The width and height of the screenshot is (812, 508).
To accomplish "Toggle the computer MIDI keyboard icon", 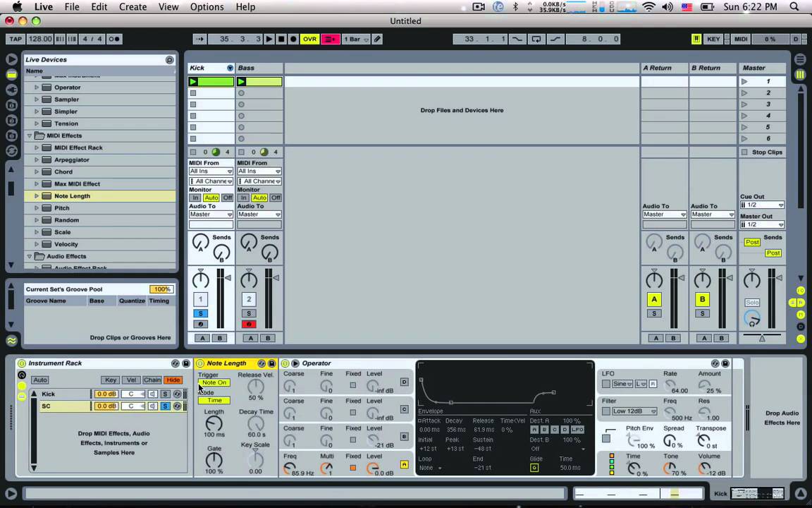I will pyautogui.click(x=696, y=39).
